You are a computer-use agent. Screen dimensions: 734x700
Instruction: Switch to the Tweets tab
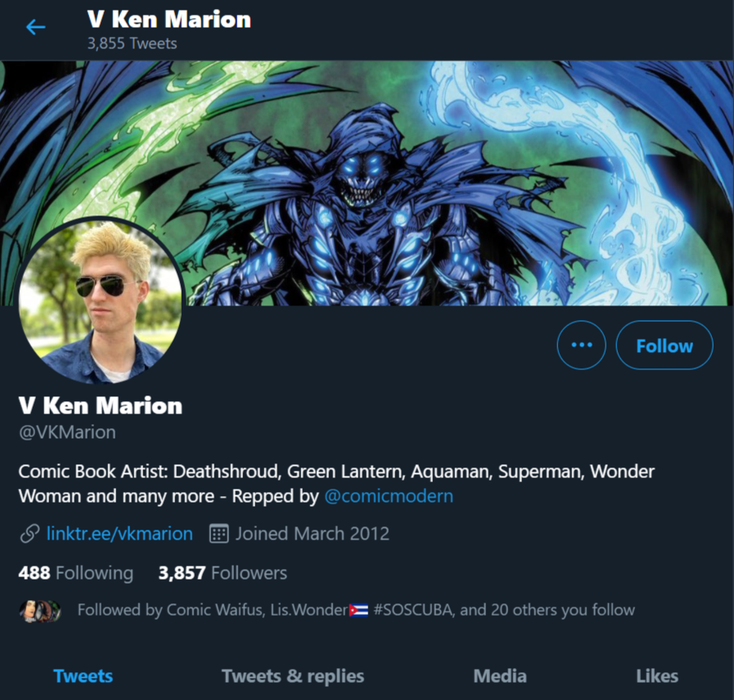coord(83,675)
